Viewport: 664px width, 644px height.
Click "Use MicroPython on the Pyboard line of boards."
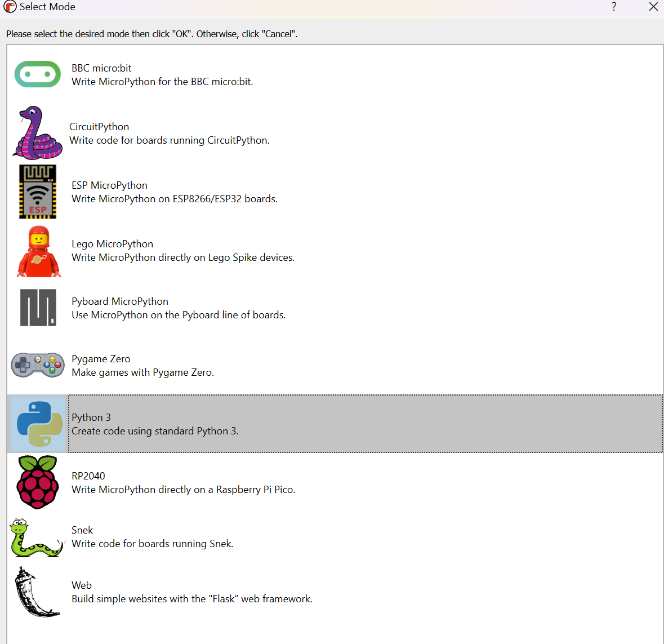click(x=179, y=315)
